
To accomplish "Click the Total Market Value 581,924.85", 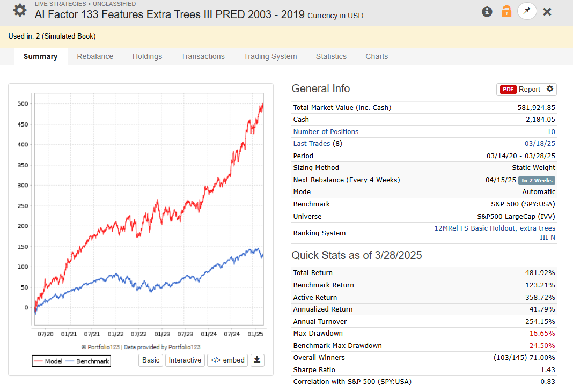I will (537, 107).
